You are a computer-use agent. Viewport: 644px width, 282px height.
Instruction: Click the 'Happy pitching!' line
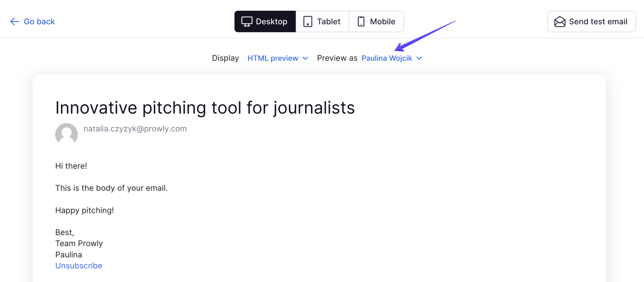(x=85, y=210)
